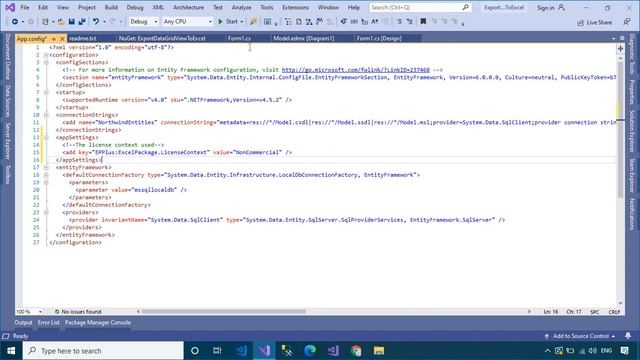Collapse the connectionStrings node on line 10
This screenshot has width=640, height=360.
[46, 115]
